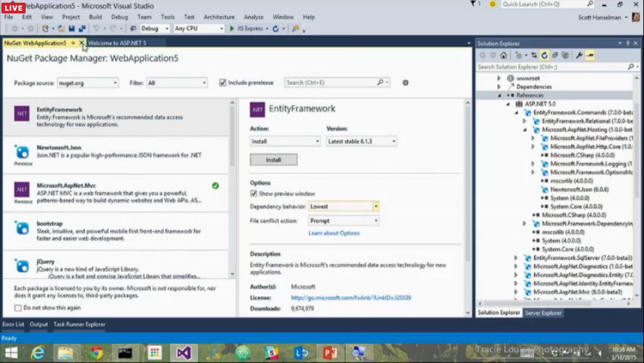644x363 pixels.
Task: Expand the wwwroot tree node
Action: (498, 78)
